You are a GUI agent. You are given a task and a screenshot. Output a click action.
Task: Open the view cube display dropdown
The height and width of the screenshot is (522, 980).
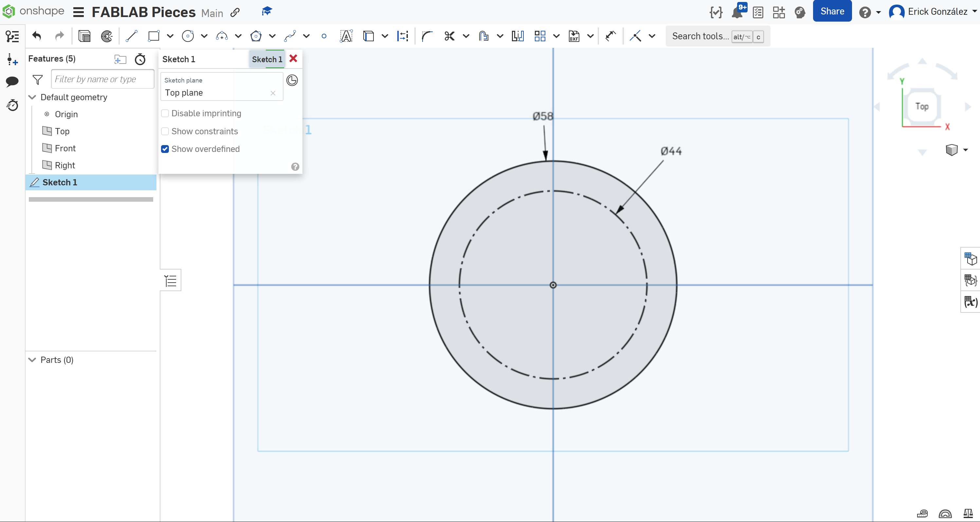point(966,150)
